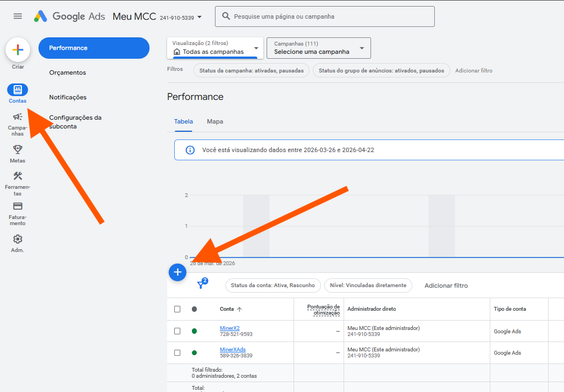Open the Visualização Todas as campanhas dropdown

pos(215,48)
